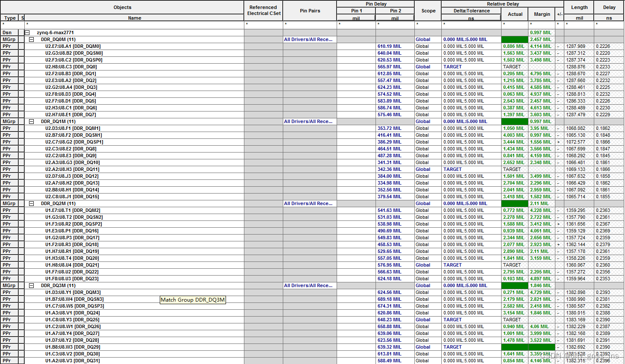This screenshot has width=625, height=364.
Task: Click the Delay column header
Action: point(609,7)
